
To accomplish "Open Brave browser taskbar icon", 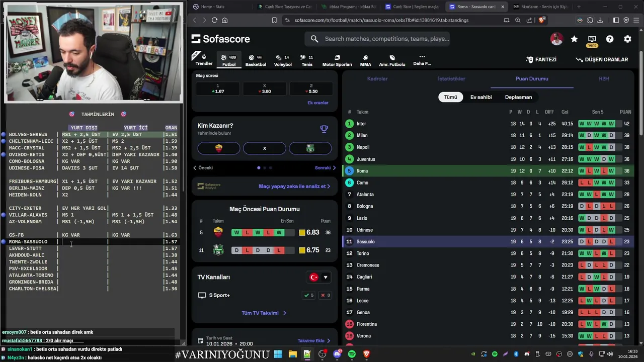I will point(366,354).
